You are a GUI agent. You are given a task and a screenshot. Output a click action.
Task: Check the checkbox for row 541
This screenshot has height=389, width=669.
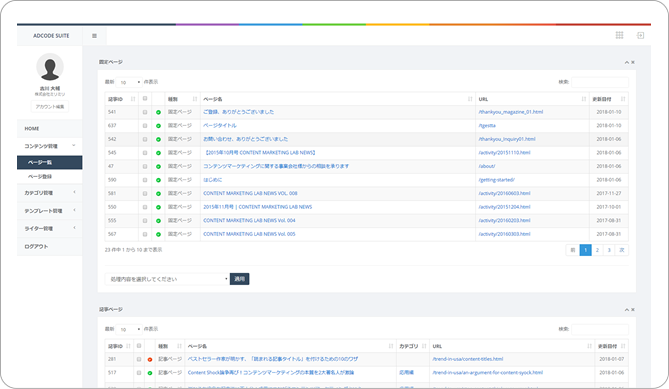tap(145, 112)
